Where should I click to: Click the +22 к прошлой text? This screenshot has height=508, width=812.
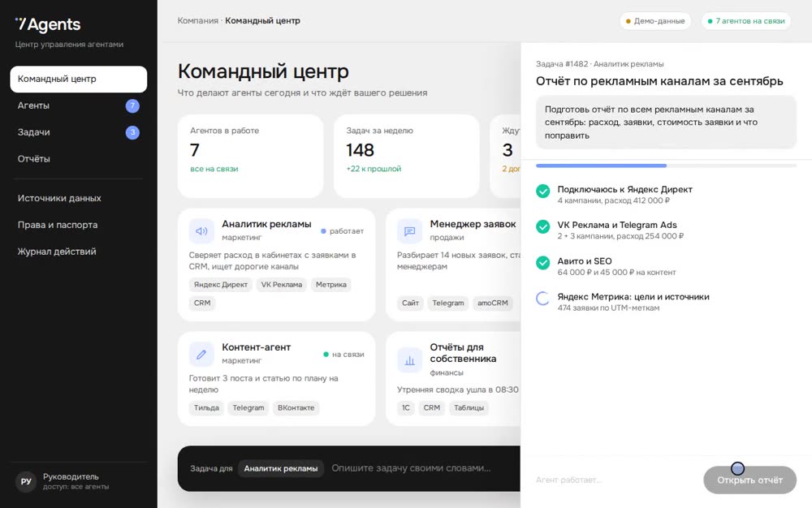click(x=374, y=169)
